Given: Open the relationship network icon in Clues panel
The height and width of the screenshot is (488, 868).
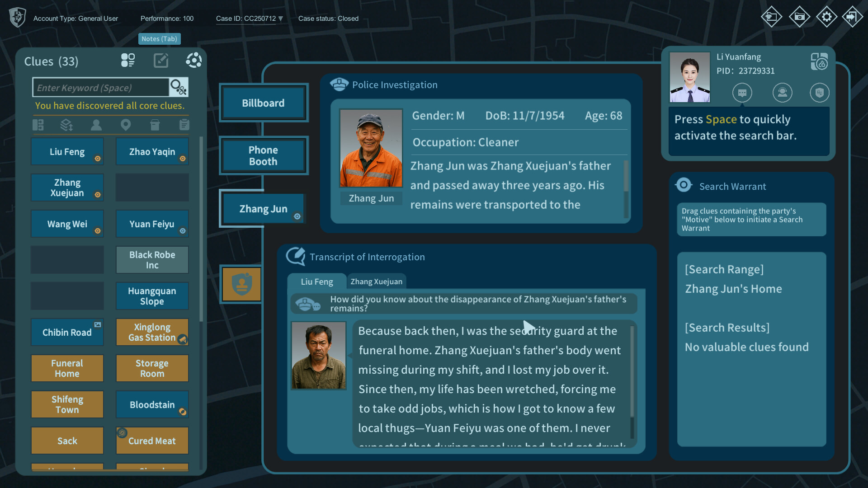Looking at the screenshot, I should 194,60.
